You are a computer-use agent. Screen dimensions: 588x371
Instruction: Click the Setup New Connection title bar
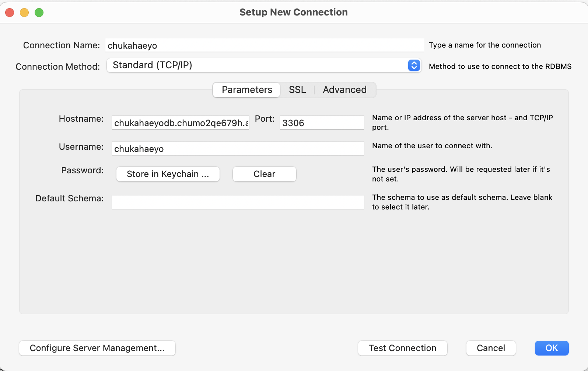pos(293,12)
